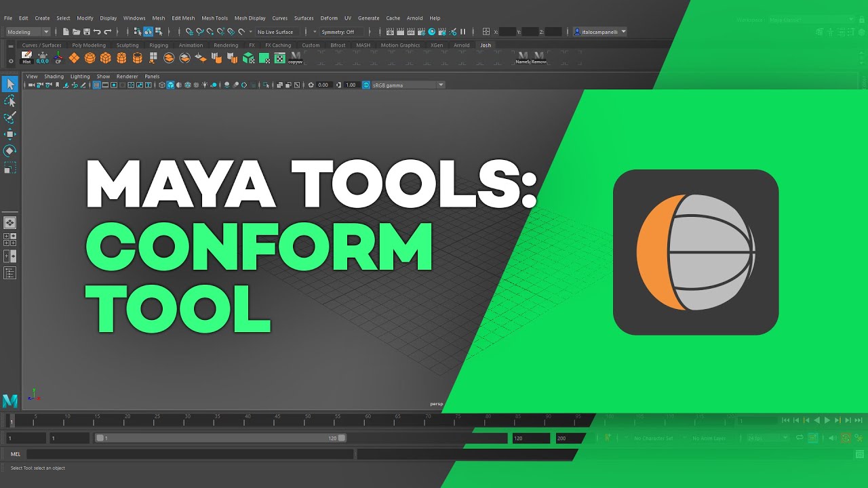
Task: Open the viewport Lighting menu
Action: tap(80, 77)
